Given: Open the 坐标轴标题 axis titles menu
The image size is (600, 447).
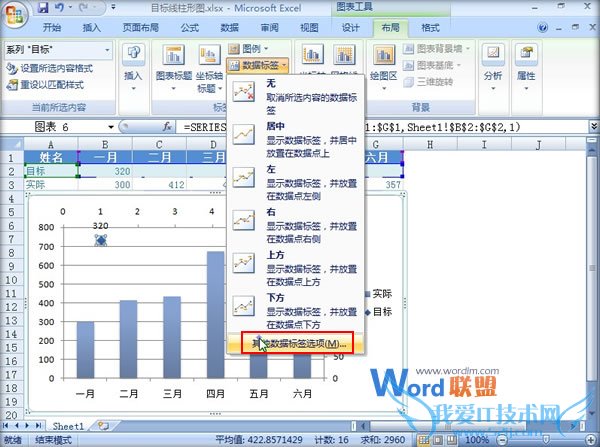Looking at the screenshot, I should [209, 68].
